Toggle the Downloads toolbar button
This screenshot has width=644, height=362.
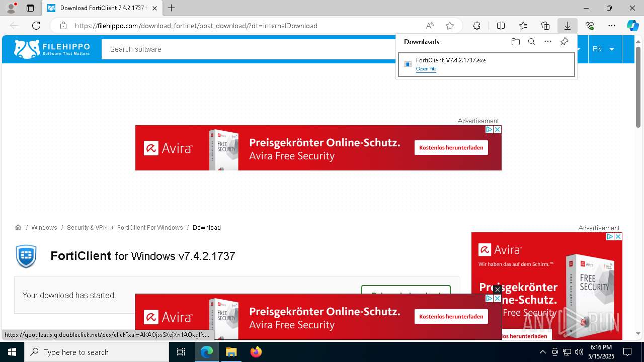click(567, 26)
